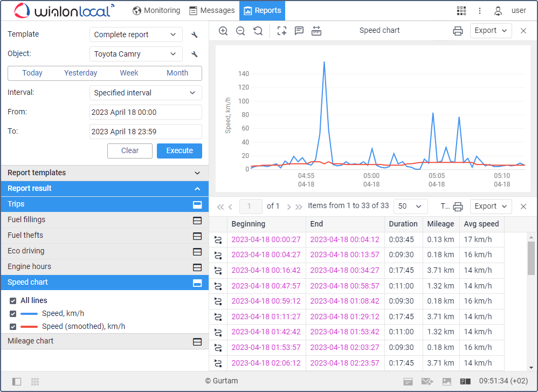This screenshot has width=538, height=392.
Task: Click the grid view icon in footer
Action: (35, 381)
